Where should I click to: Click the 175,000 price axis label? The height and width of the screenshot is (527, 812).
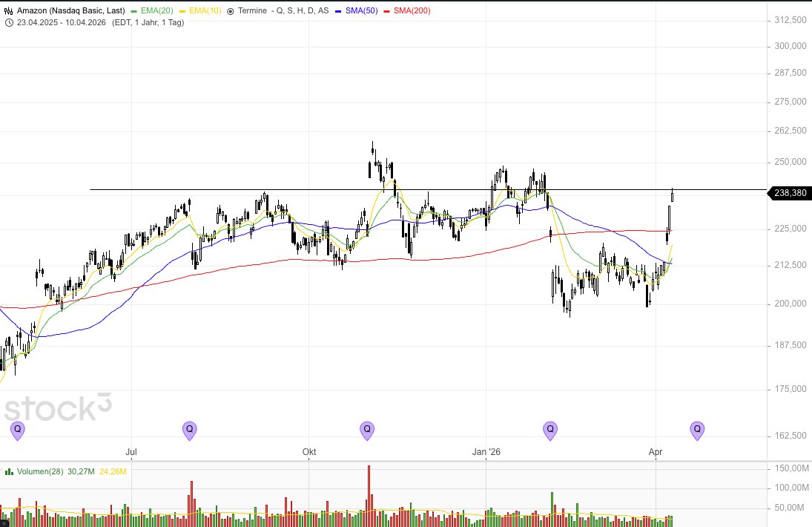(x=790, y=389)
